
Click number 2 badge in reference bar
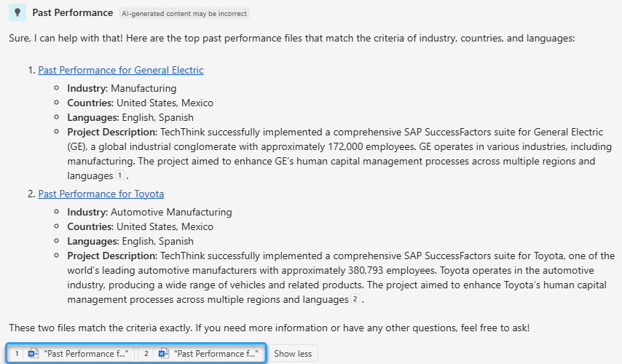click(146, 354)
